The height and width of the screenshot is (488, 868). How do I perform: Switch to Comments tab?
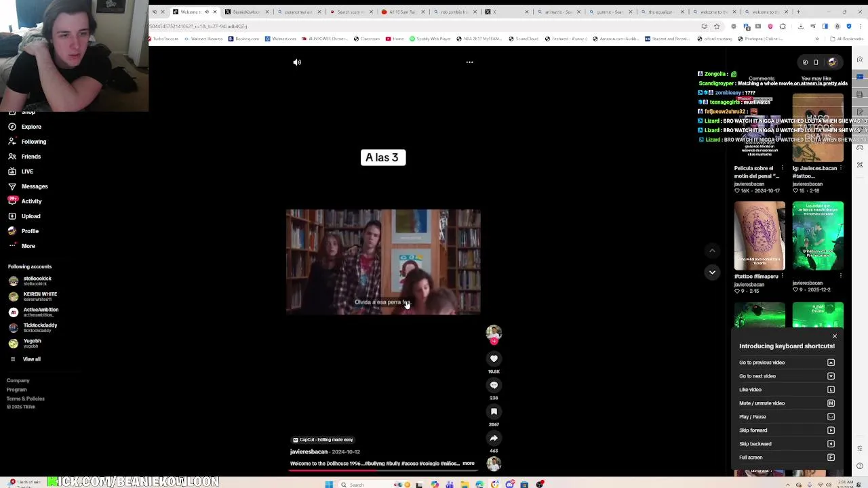point(762,79)
